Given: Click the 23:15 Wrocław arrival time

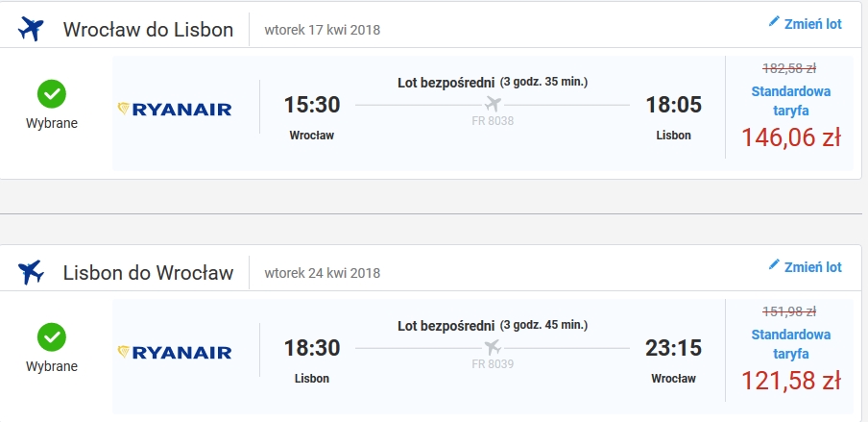Looking at the screenshot, I should [x=673, y=348].
